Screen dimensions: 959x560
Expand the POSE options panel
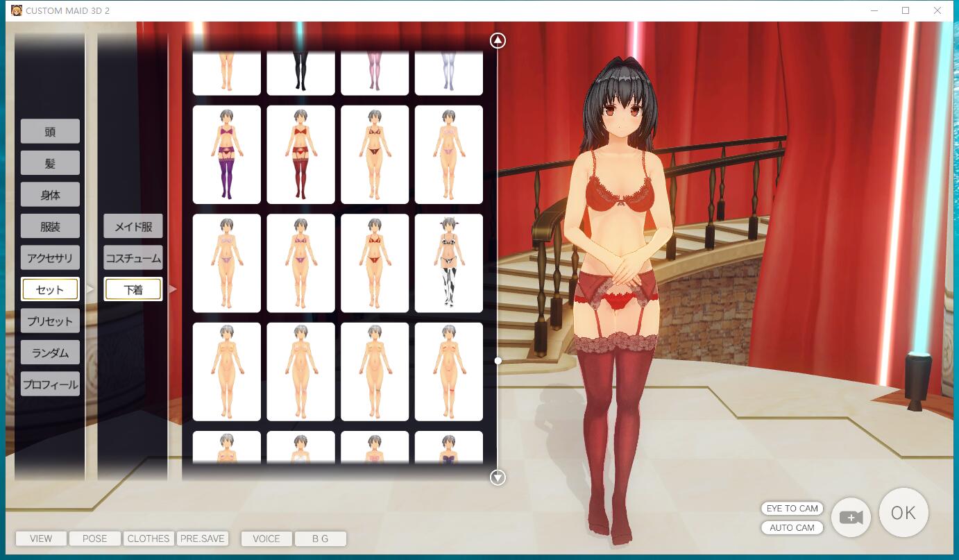click(95, 538)
